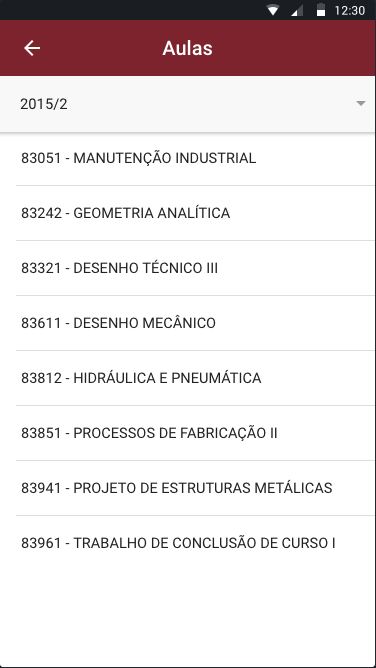This screenshot has width=376, height=668.
Task: Tap the battery icon in status bar
Action: [321, 10]
